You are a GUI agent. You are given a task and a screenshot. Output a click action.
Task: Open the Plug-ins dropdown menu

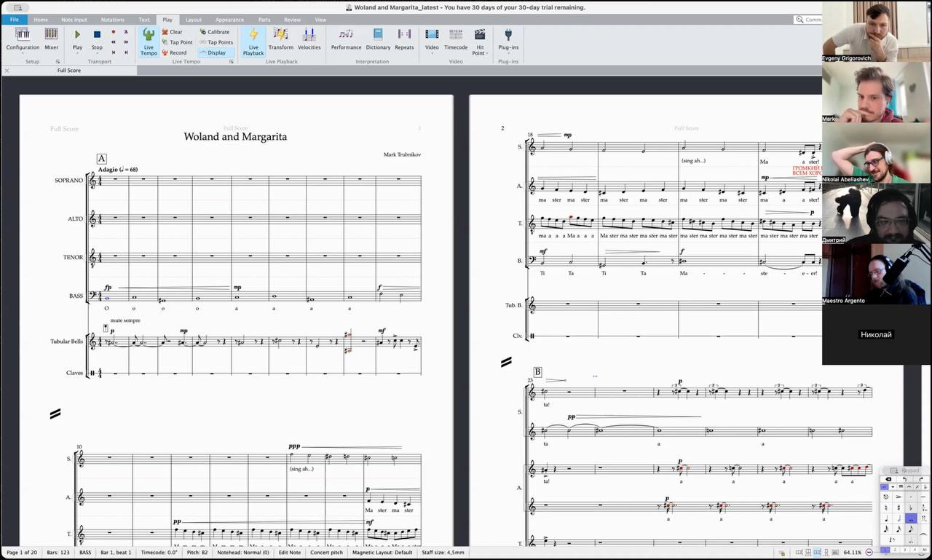[x=508, y=52]
